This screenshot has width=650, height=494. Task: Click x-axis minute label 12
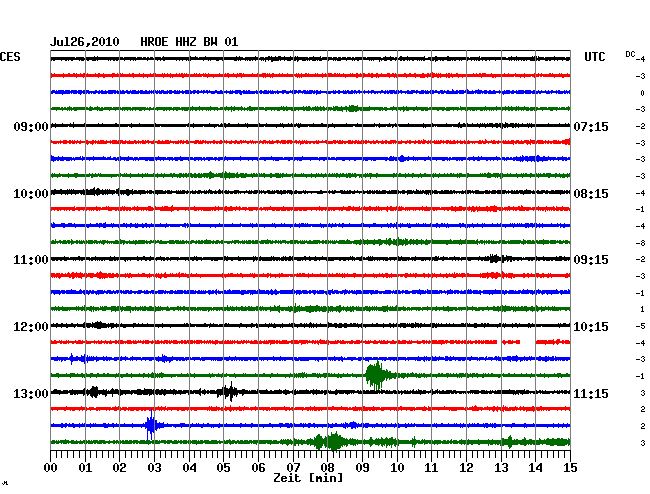466,468
